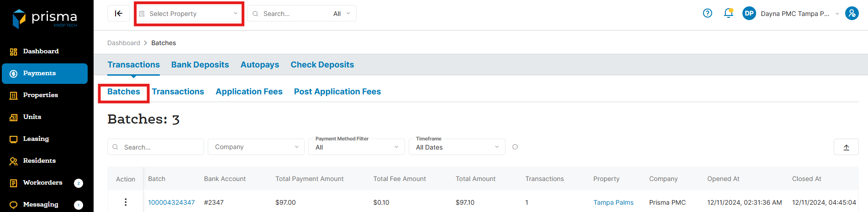
Task: Click the export upload icon button
Action: click(x=846, y=147)
